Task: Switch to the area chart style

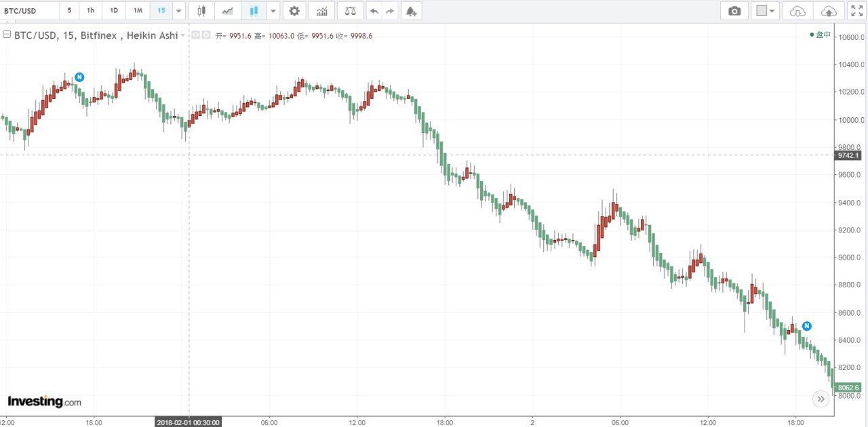Action: (229, 11)
